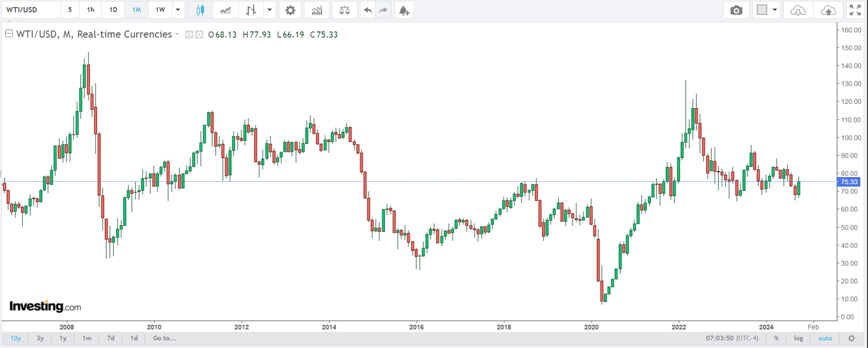Screen dimensions: 868x348
Task: Click the 2016 label on time axis
Action: coord(416,327)
